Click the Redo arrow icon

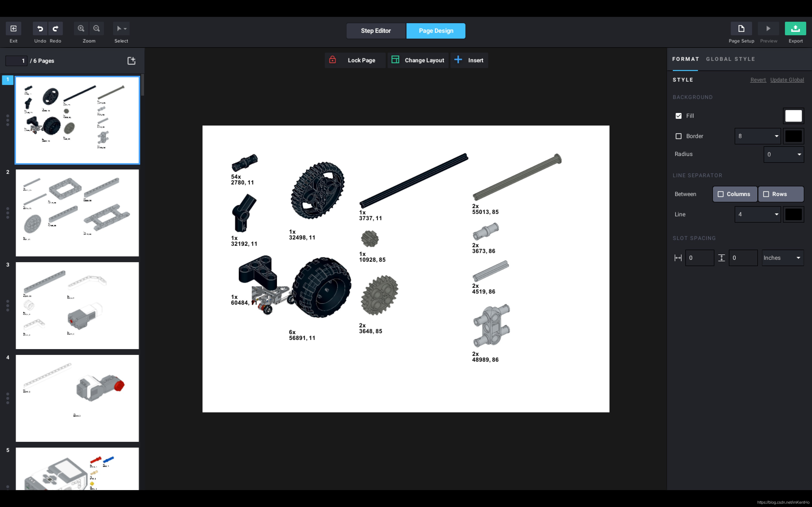[56, 29]
